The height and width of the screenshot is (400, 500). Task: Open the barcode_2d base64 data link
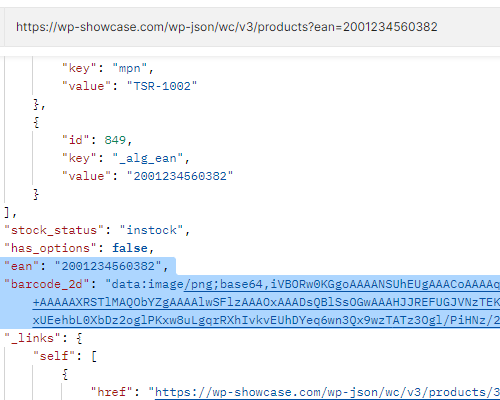pos(342,284)
